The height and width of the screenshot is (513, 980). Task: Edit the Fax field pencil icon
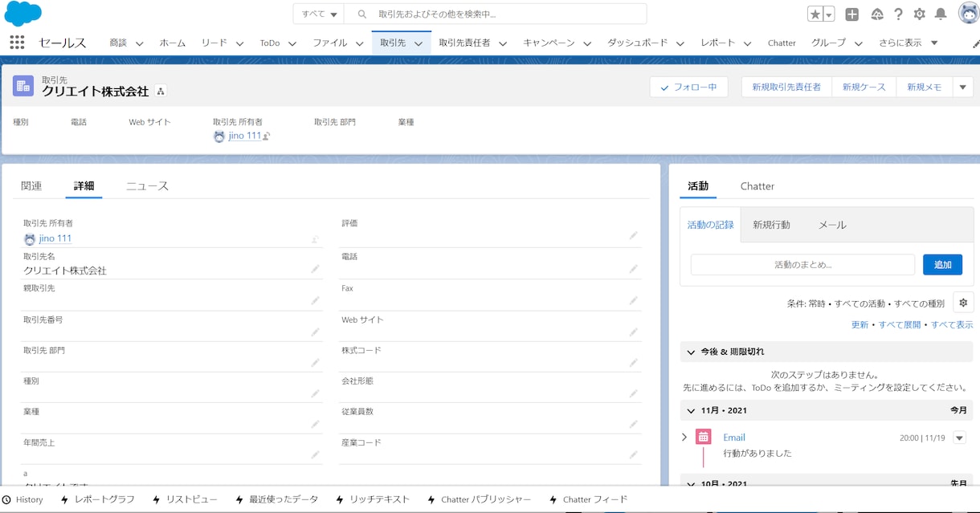(633, 300)
